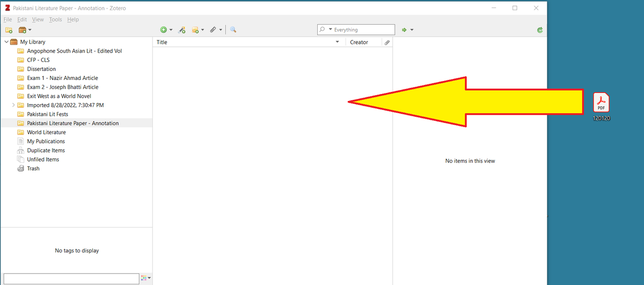Open the View menu

tap(38, 19)
